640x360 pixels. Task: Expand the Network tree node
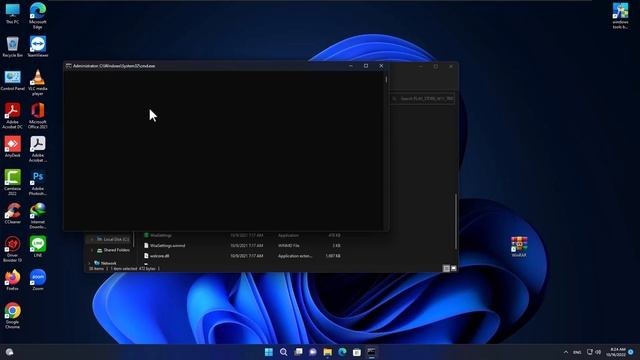(x=89, y=263)
